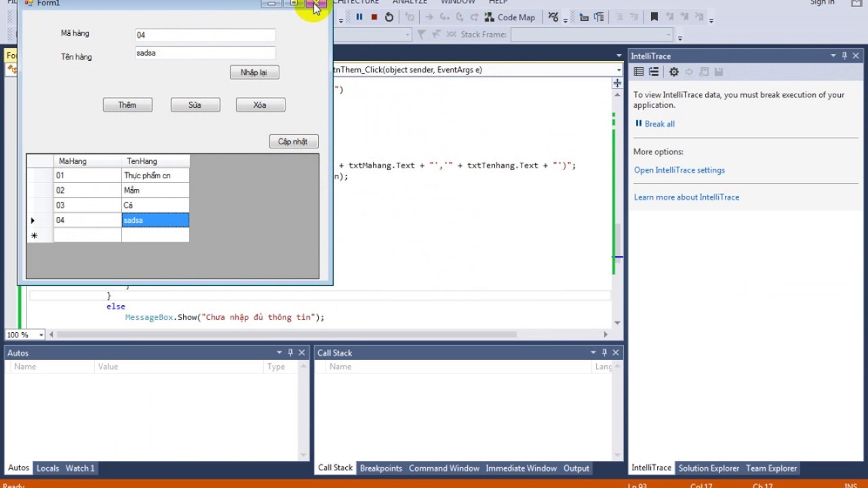Click the Thêm button in Form1

click(127, 105)
